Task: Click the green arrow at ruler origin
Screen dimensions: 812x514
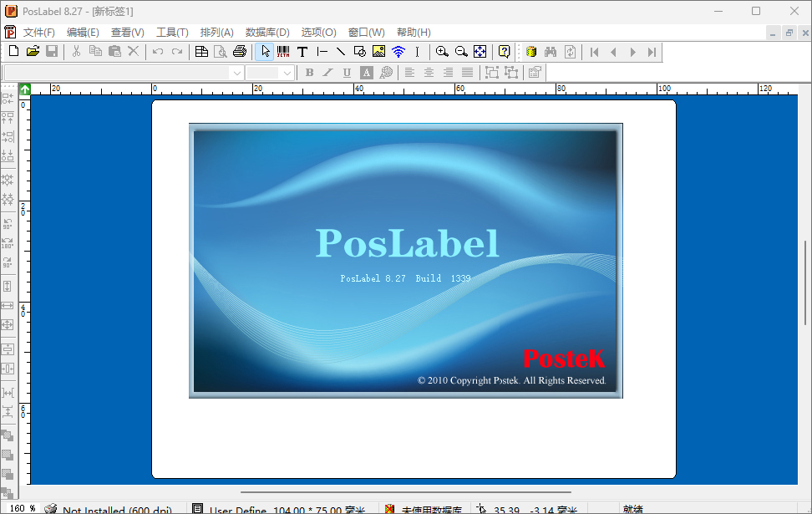Action: [x=25, y=89]
